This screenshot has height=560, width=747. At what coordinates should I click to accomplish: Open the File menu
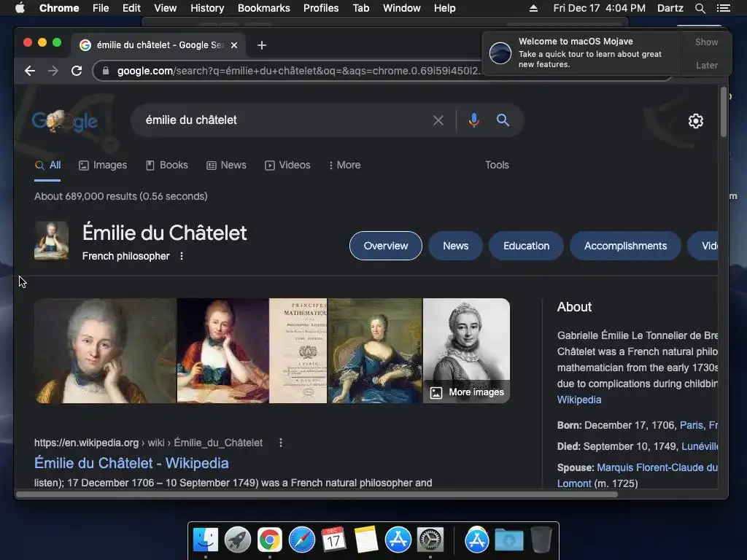[x=101, y=8]
